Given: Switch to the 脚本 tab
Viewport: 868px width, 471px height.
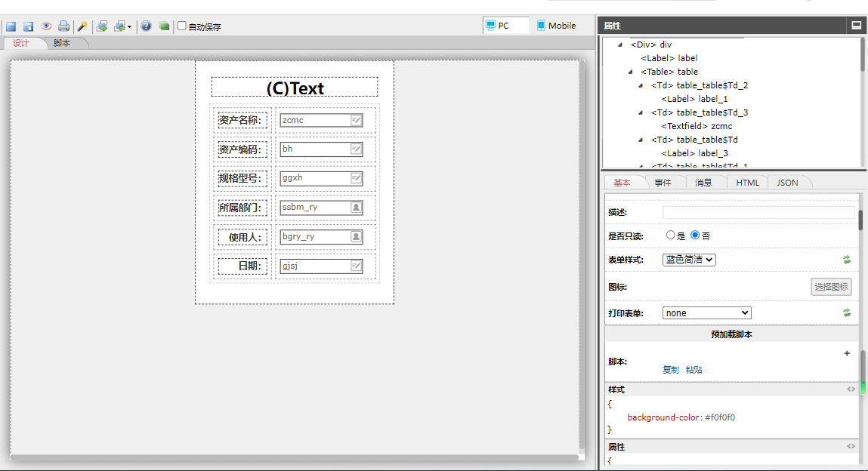Looking at the screenshot, I should pos(62,43).
